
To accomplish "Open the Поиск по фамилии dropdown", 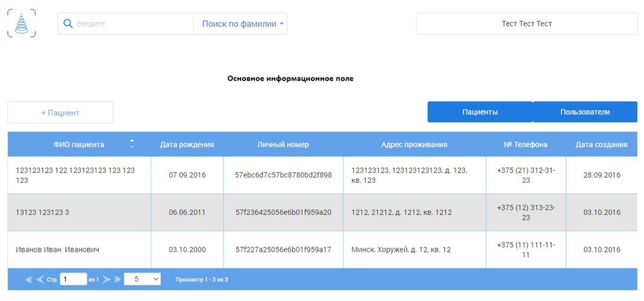I will coord(241,24).
